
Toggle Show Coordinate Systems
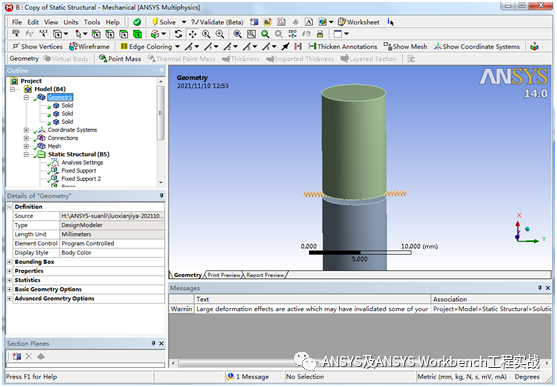(477, 47)
